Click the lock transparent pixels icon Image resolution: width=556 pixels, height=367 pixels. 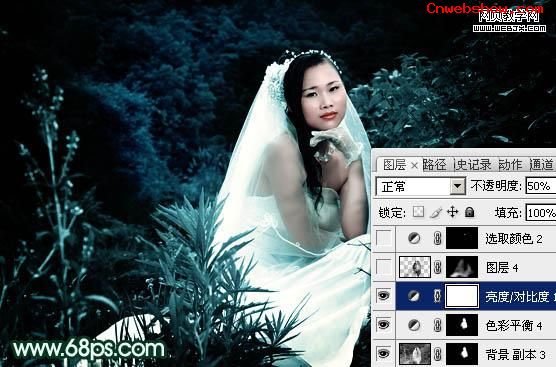(x=418, y=212)
